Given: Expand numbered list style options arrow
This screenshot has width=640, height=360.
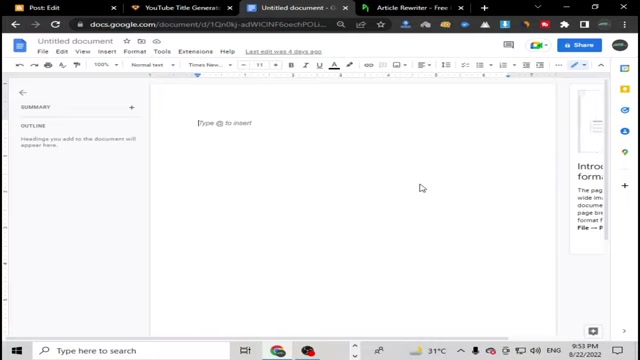Looking at the screenshot, I should point(514,65).
